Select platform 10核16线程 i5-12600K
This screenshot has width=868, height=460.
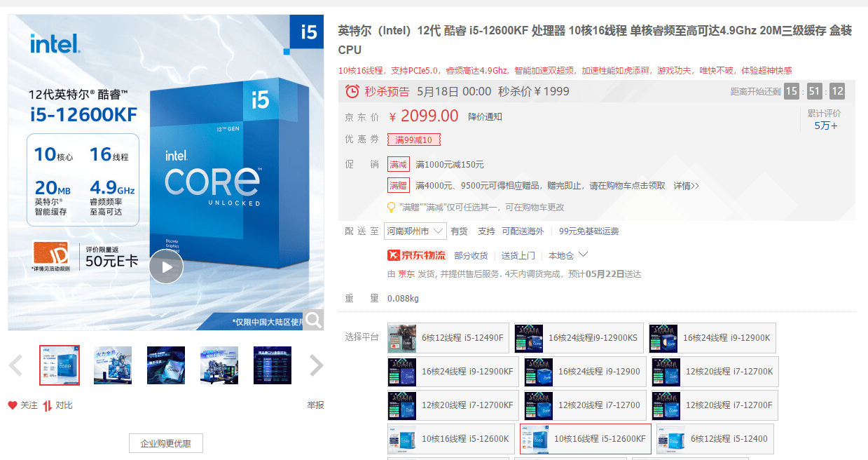tap(451, 439)
